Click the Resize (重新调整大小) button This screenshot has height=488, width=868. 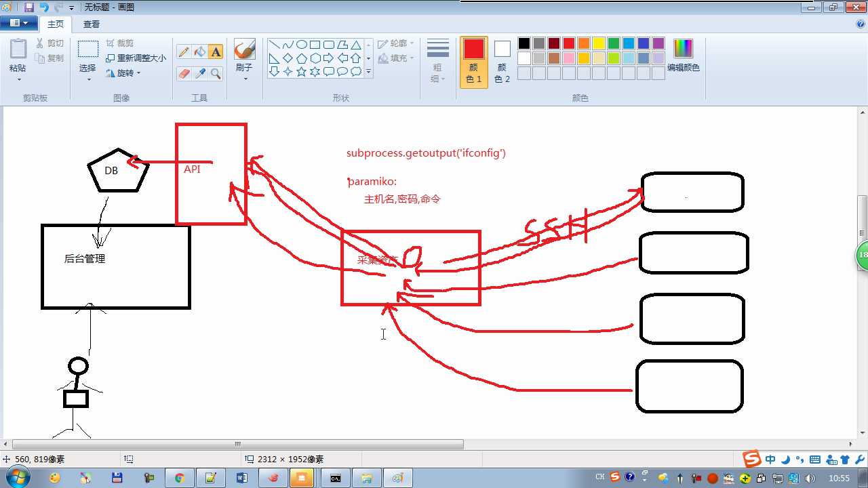[x=136, y=58]
